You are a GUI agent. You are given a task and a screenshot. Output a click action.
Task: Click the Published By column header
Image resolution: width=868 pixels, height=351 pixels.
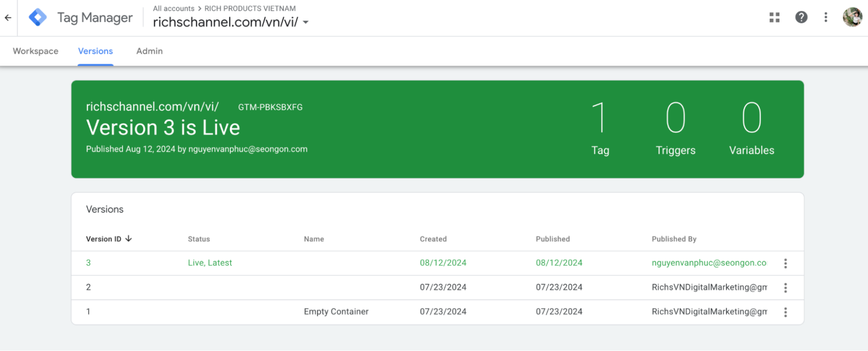674,239
